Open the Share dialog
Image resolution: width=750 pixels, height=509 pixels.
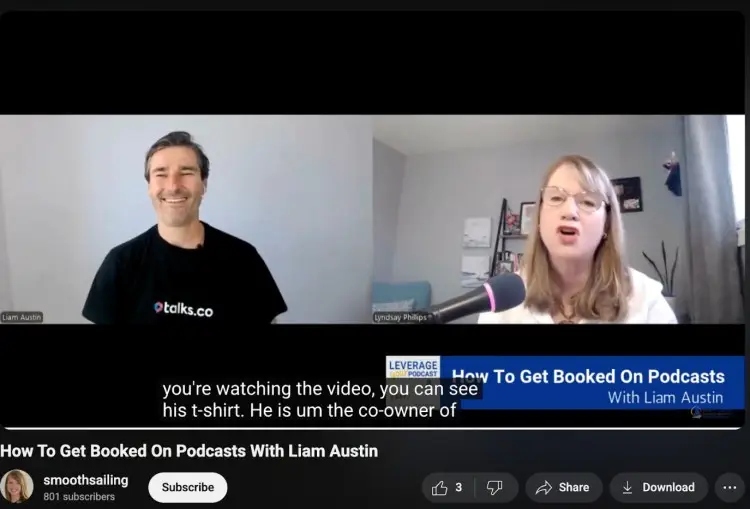pyautogui.click(x=563, y=487)
